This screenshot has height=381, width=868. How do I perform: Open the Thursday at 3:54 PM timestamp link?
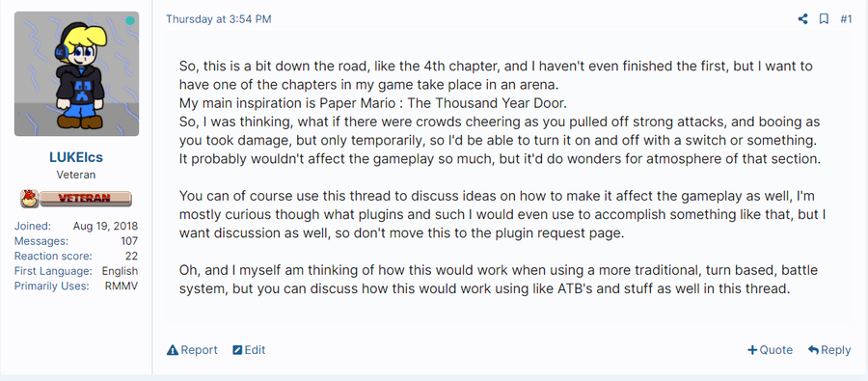[x=219, y=19]
